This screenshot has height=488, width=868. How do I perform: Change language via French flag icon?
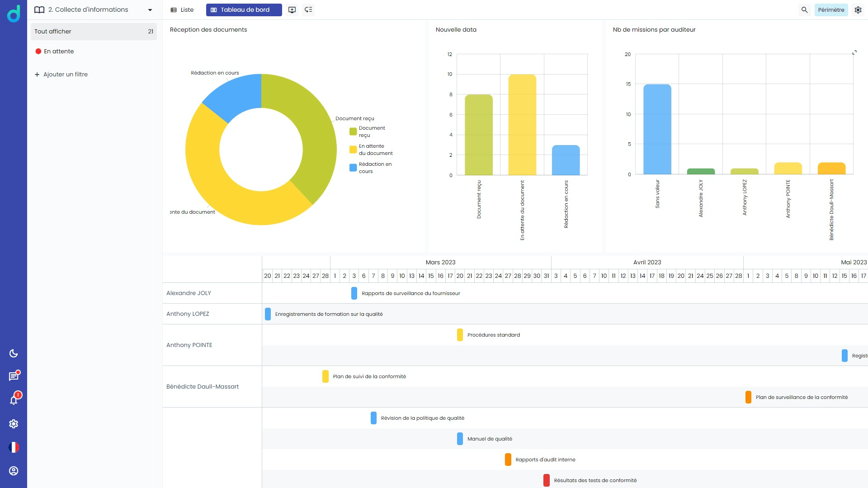(13, 447)
